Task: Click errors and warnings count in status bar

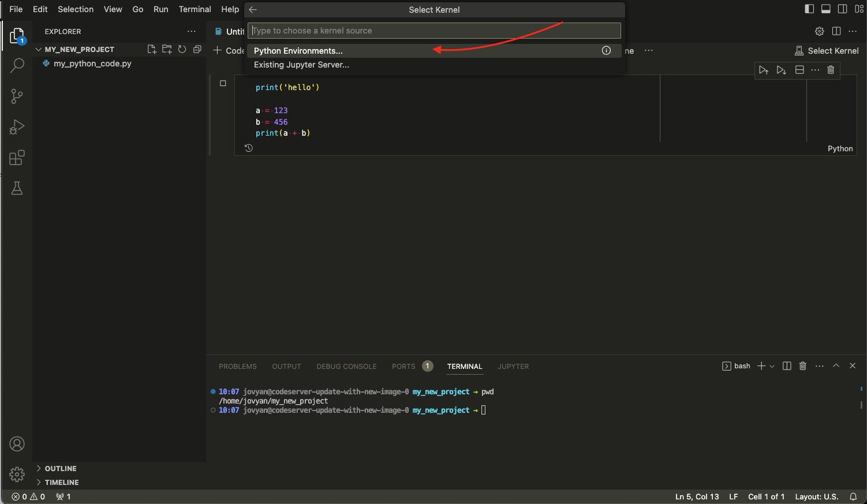Action: (x=28, y=496)
